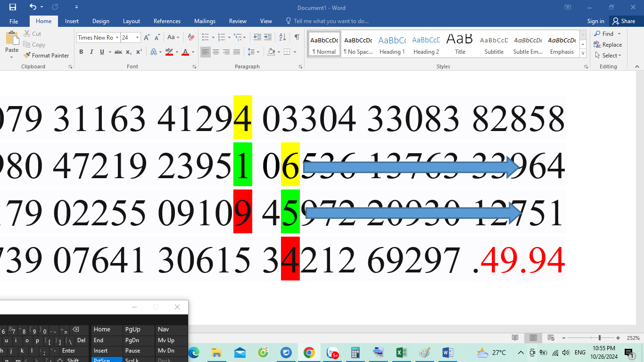Screen dimensions: 644x362
Task: Click the Increase Font Size icon
Action: [x=147, y=37]
